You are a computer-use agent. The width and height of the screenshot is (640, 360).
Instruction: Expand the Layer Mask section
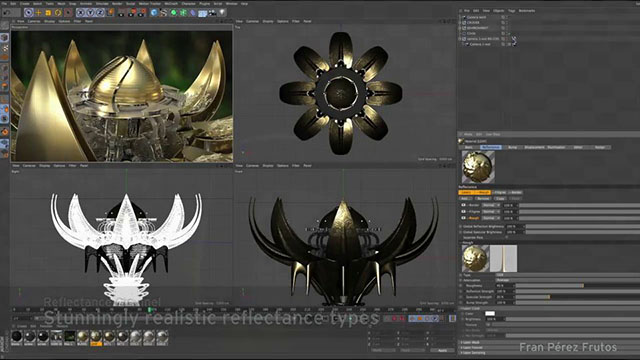tap(470, 342)
